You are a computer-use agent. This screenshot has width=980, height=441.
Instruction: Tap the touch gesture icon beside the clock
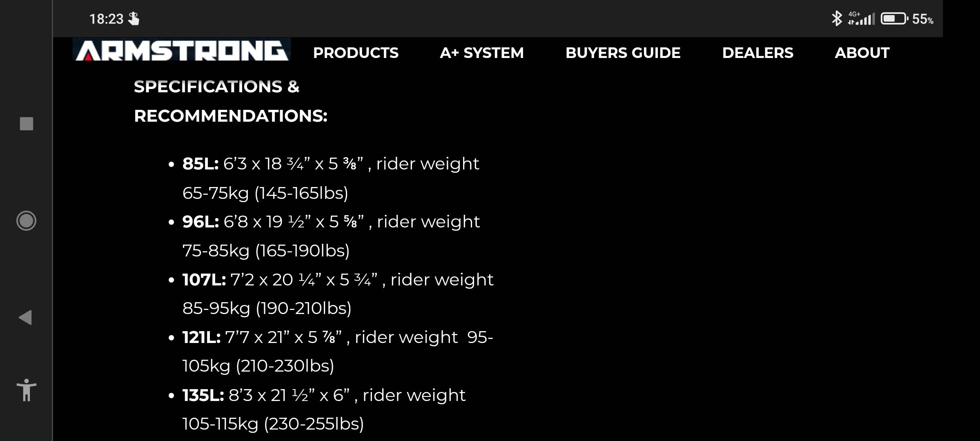(134, 18)
